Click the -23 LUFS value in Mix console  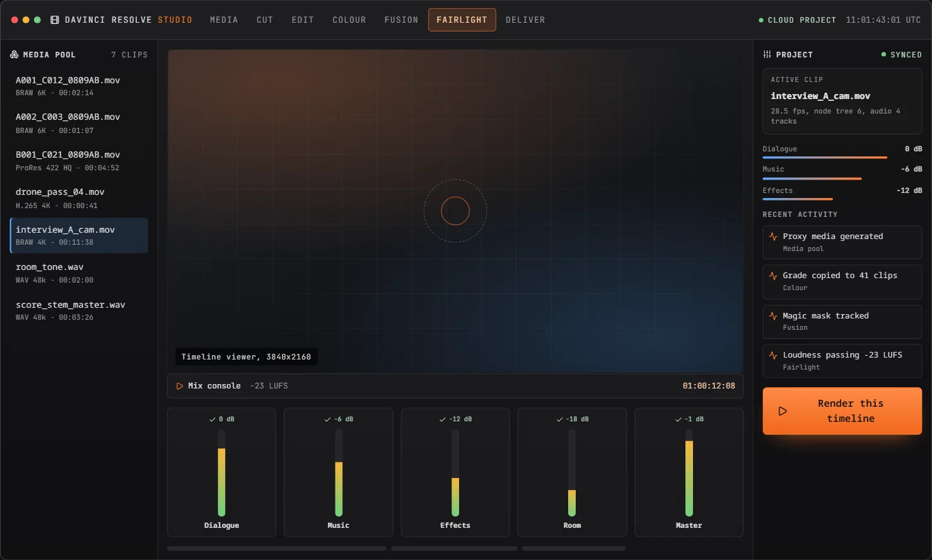coord(269,386)
